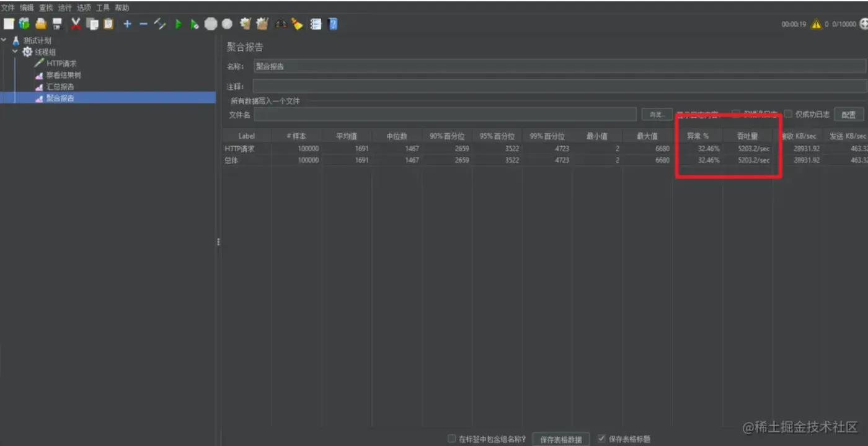The height and width of the screenshot is (446, 868).
Task: Click the 90% 百分位 column header
Action: tap(447, 136)
